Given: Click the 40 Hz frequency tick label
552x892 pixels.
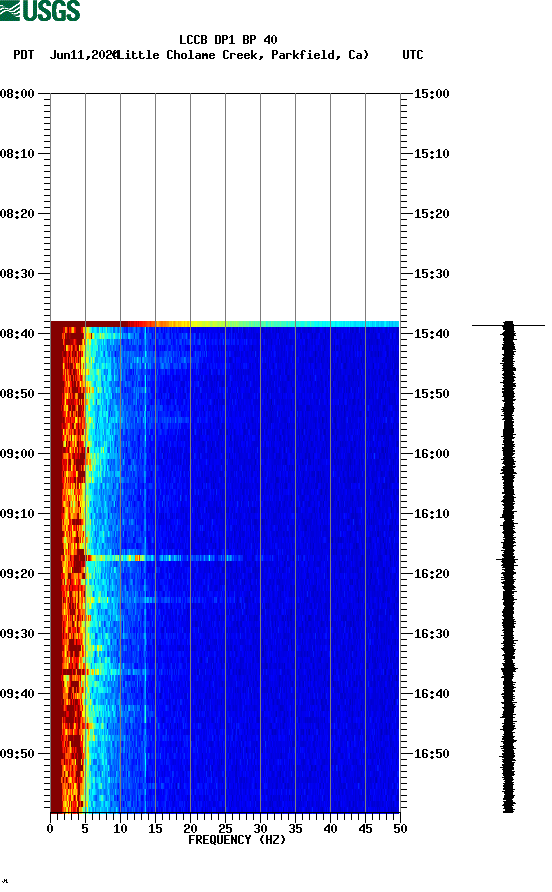Looking at the screenshot, I should [330, 829].
